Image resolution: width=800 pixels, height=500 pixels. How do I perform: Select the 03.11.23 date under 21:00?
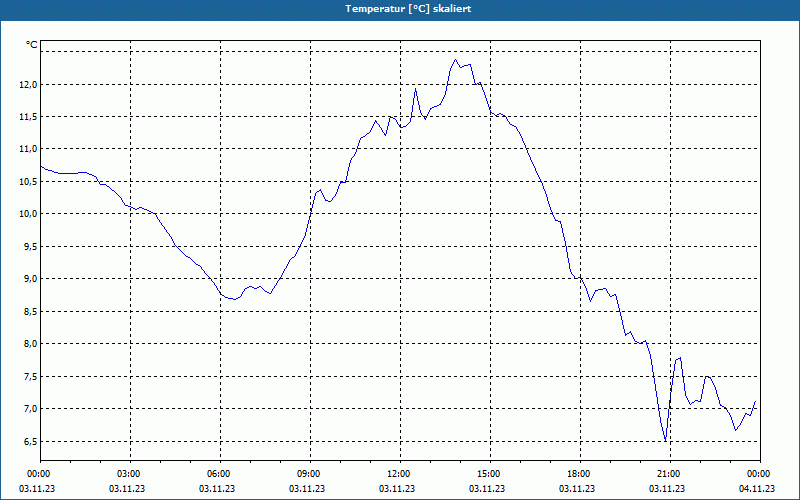pyautogui.click(x=667, y=489)
